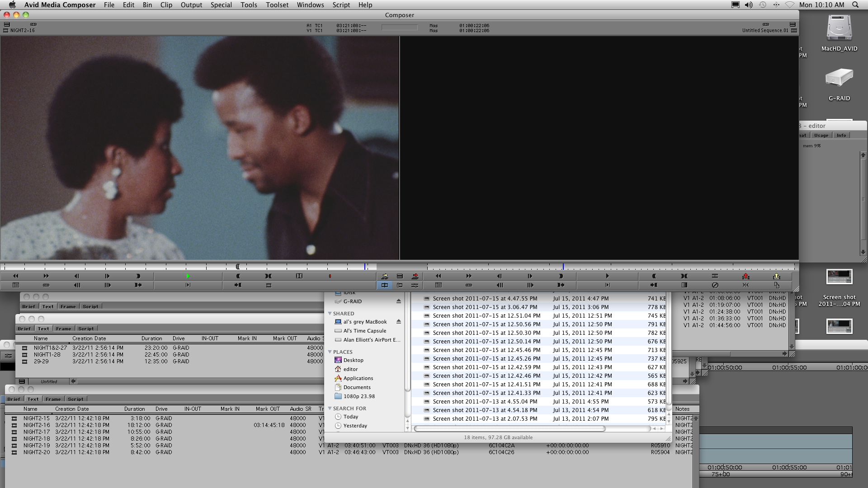Click the yellow Extract button
The height and width of the screenshot is (488, 868).
click(777, 276)
